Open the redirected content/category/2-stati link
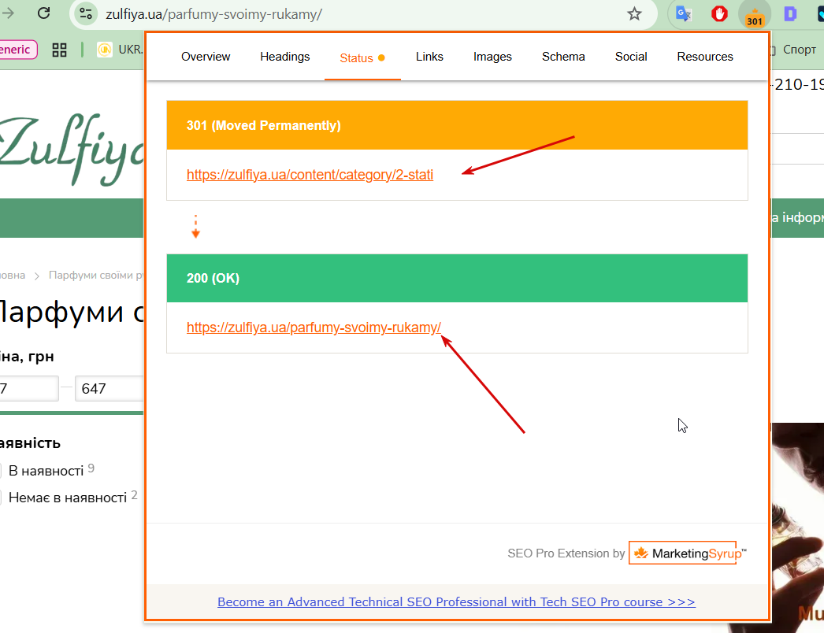Screen dimensions: 824x644 click(310, 175)
